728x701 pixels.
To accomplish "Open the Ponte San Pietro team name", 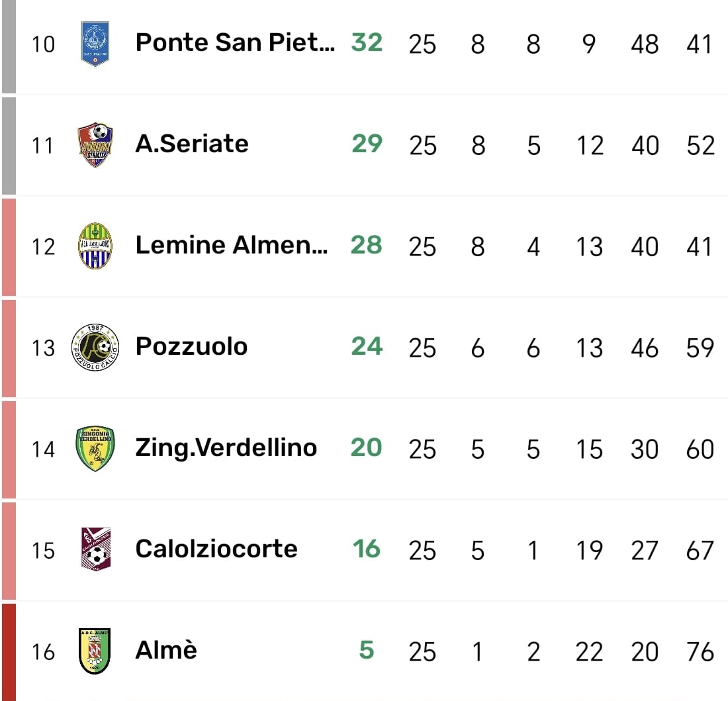I will click(235, 42).
